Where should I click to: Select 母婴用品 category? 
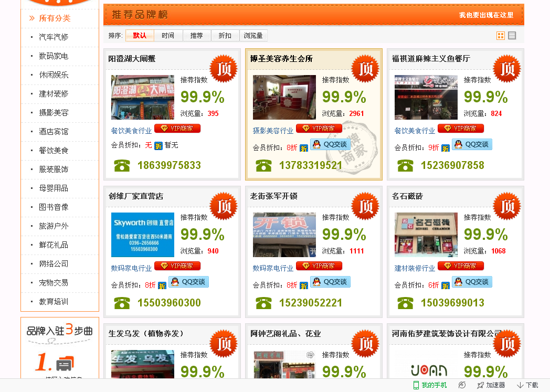pos(54,188)
